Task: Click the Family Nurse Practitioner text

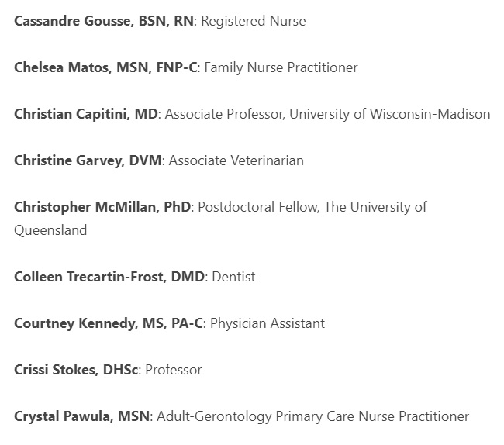Action: point(281,67)
